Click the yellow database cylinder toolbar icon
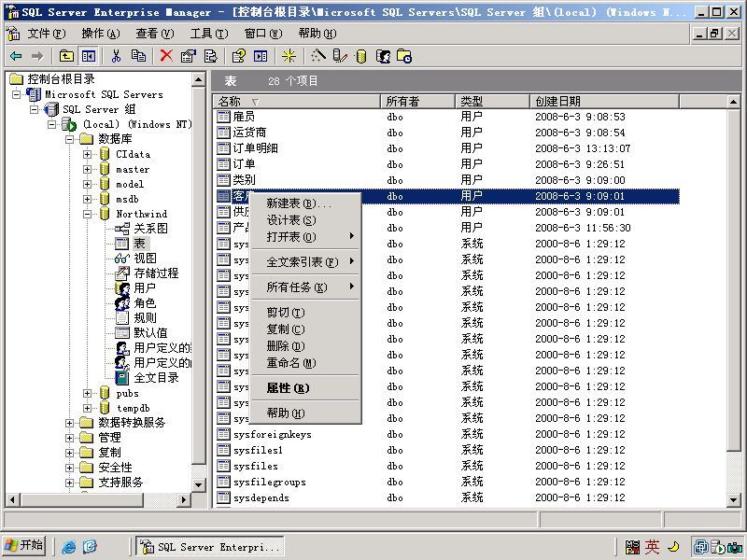 pos(361,56)
